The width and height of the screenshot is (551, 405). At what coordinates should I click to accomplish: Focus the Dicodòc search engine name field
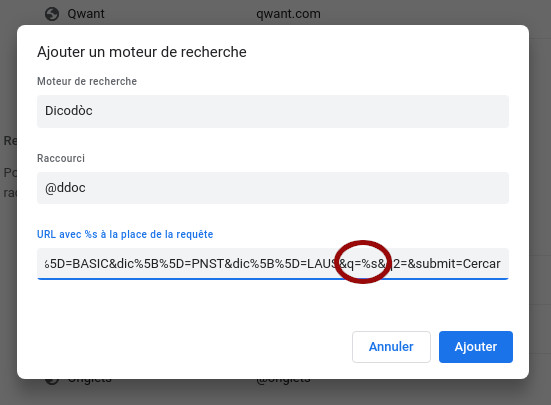tap(273, 111)
